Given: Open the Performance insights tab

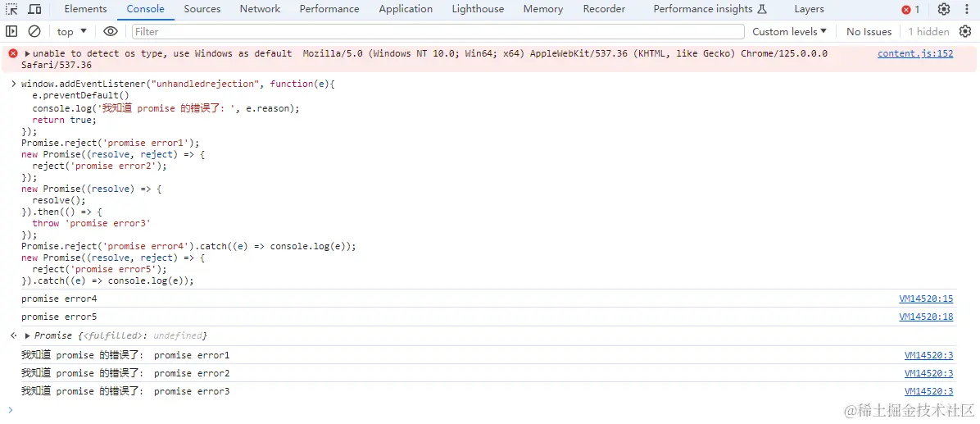Looking at the screenshot, I should click(x=710, y=9).
